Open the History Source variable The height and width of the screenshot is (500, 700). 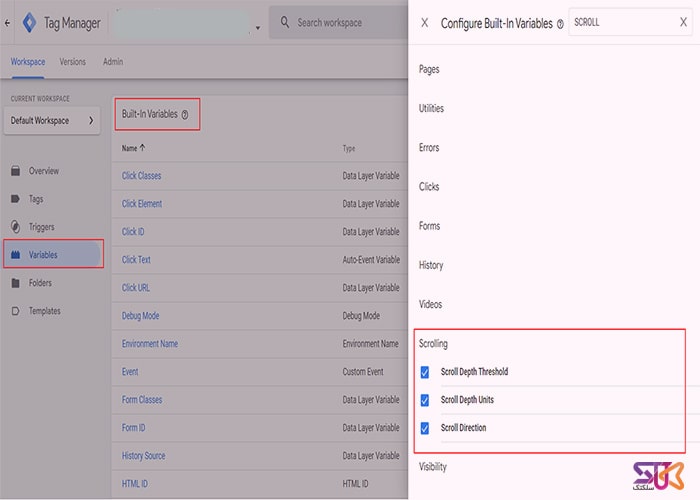[144, 456]
